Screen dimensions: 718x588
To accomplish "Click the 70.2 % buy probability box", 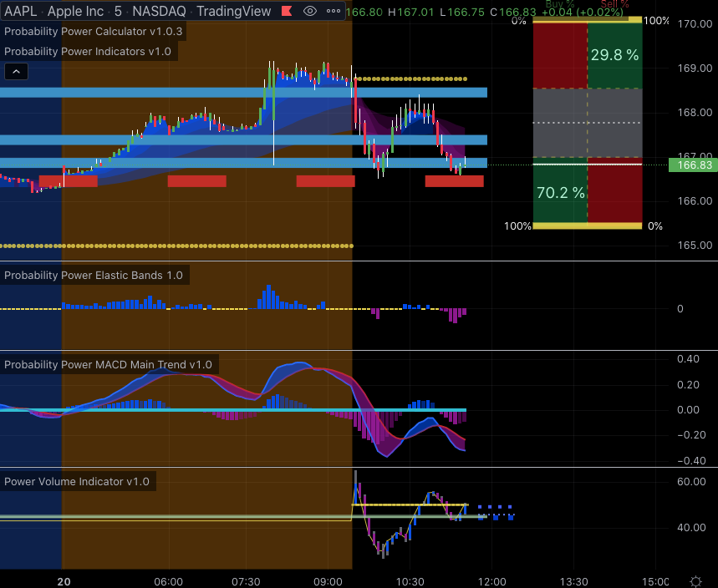I will [x=560, y=193].
